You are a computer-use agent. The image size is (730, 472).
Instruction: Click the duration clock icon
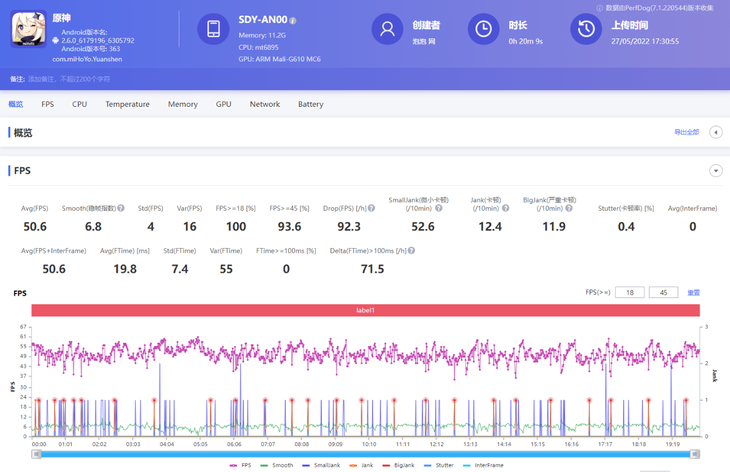click(x=484, y=30)
